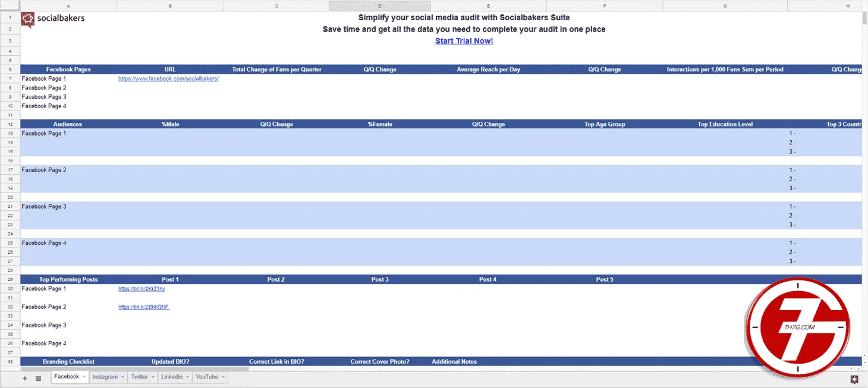
Task: Switch to the Linkedin sheet tab
Action: [x=172, y=377]
